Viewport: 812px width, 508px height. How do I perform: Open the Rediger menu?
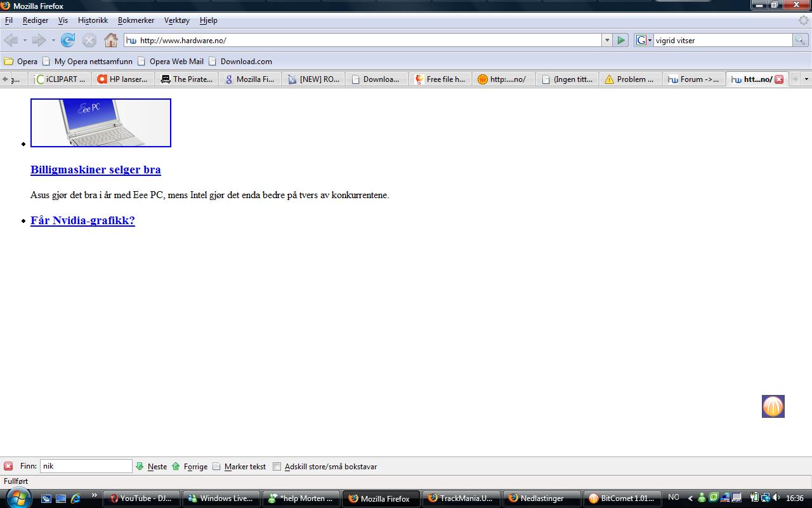(x=36, y=20)
